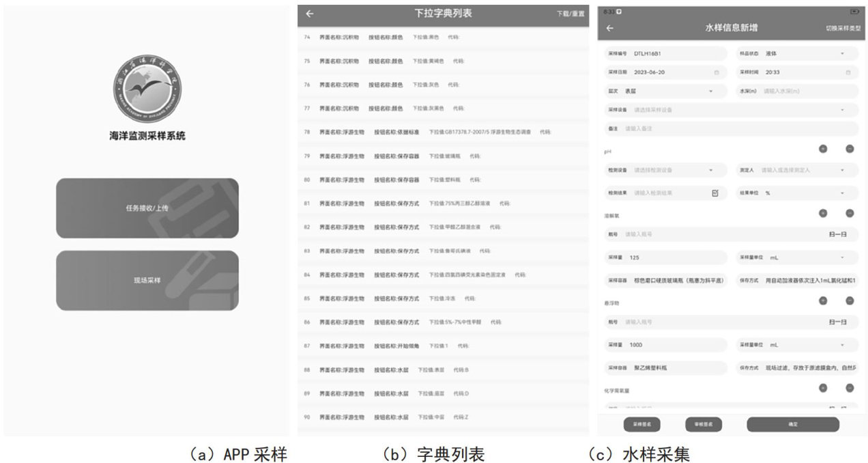Open 任务接收/上传 menu tile
Viewport: 868px width, 463px height.
(147, 208)
